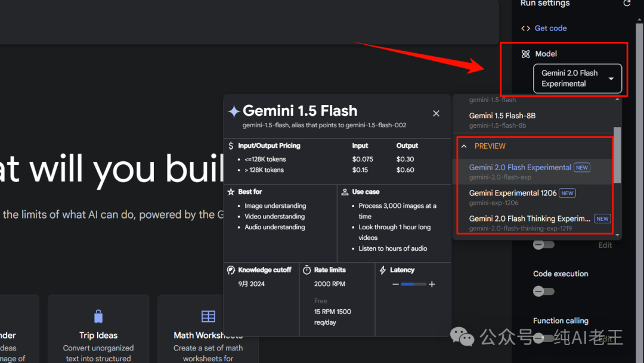Click the Math Worksheets table icon
Image resolution: width=644 pixels, height=363 pixels.
coord(208,316)
